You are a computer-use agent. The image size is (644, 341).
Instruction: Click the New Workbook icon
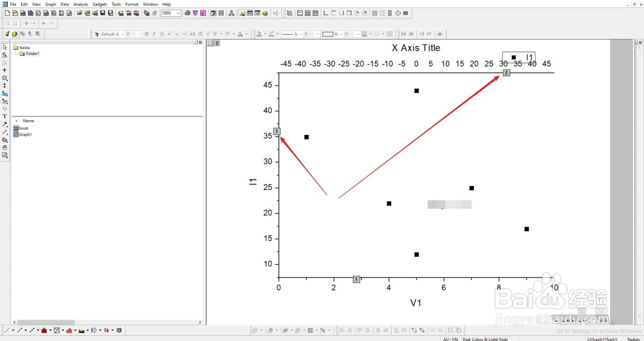[23, 13]
